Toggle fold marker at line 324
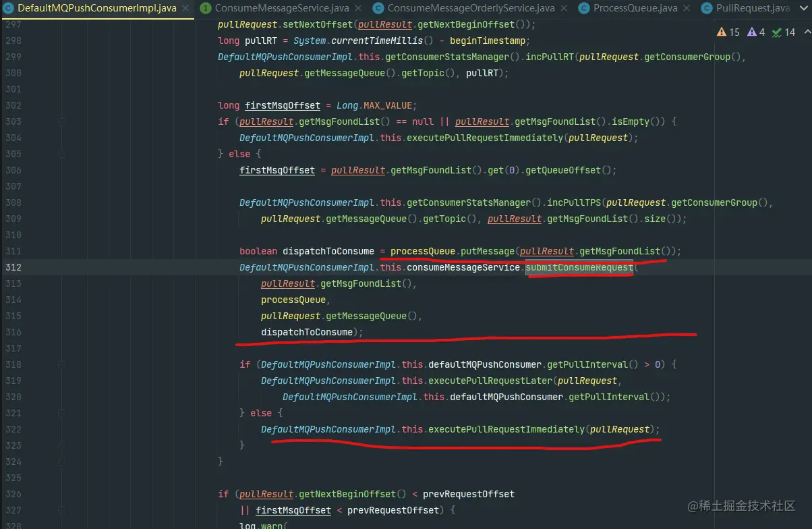812x529 pixels. [61, 462]
